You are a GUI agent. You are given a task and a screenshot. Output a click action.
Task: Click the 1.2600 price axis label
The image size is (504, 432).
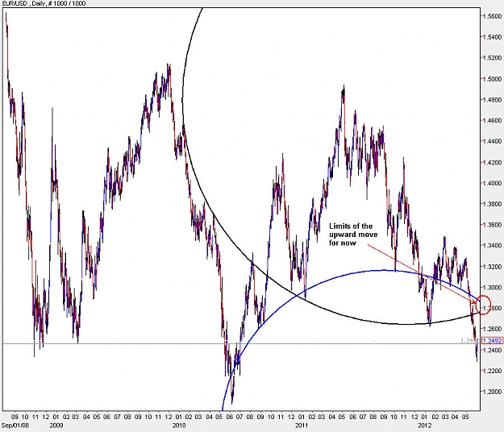tap(493, 329)
